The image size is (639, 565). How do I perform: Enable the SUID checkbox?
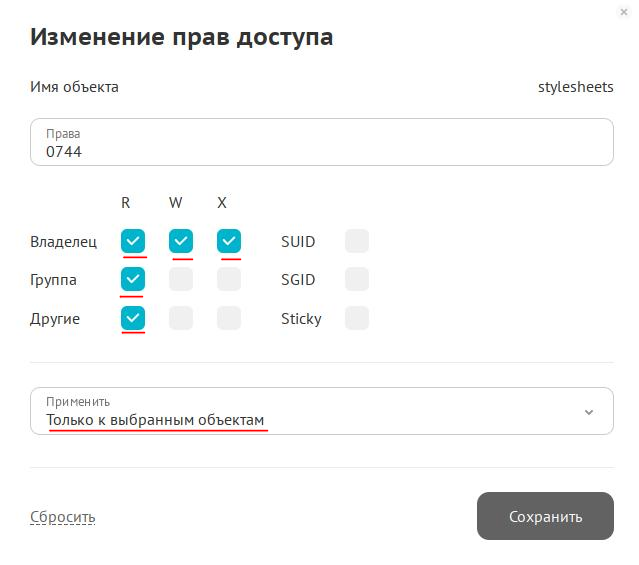[357, 241]
